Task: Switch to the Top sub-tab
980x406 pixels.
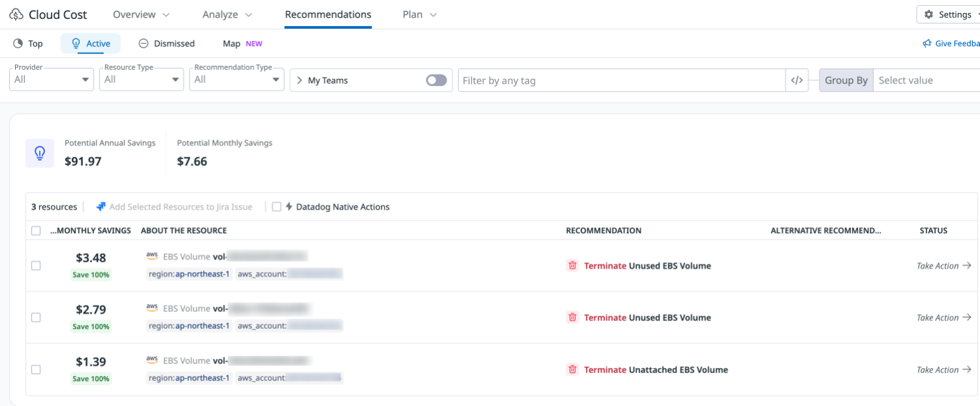Action: pos(28,44)
